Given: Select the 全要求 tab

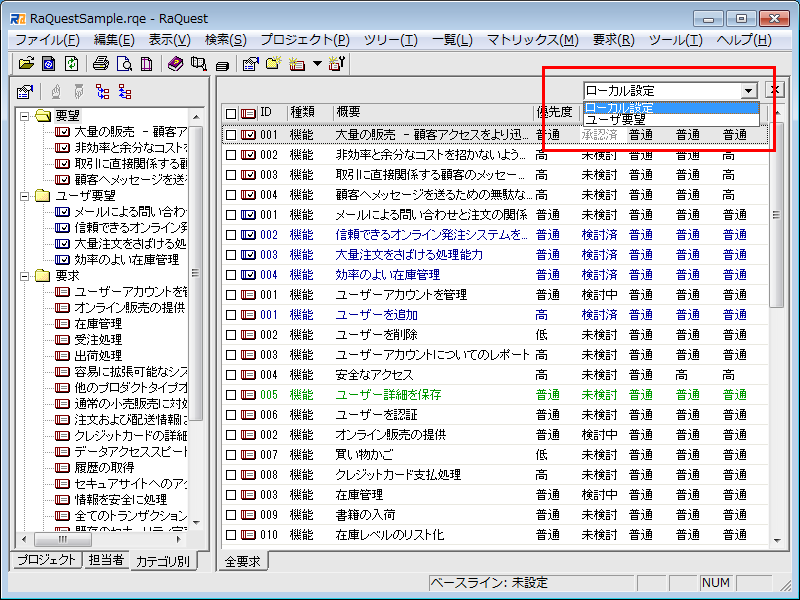Looking at the screenshot, I should [x=242, y=561].
